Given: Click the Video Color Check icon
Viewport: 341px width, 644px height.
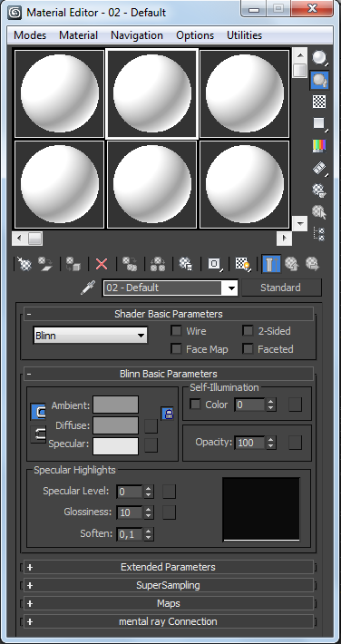Looking at the screenshot, I should click(x=319, y=145).
